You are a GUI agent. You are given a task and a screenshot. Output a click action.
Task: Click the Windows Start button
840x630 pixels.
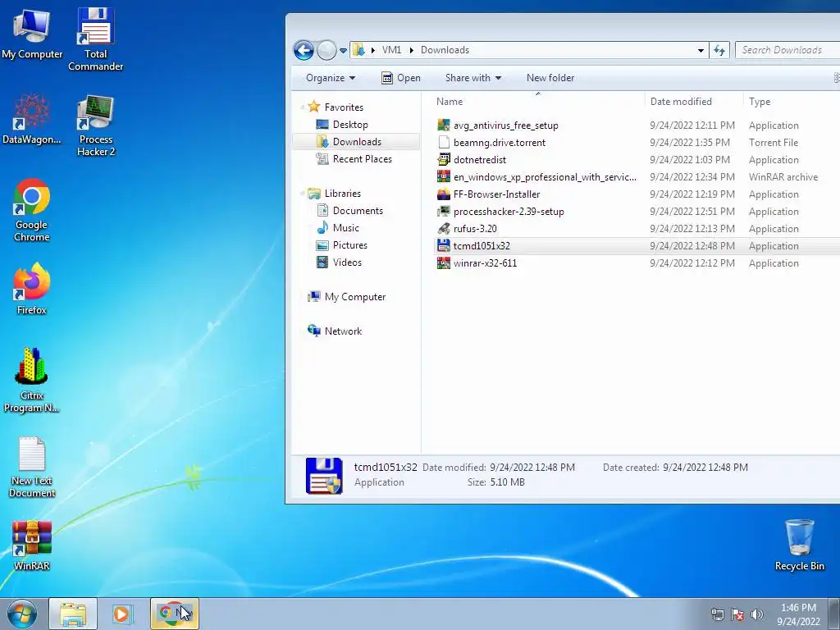click(22, 614)
